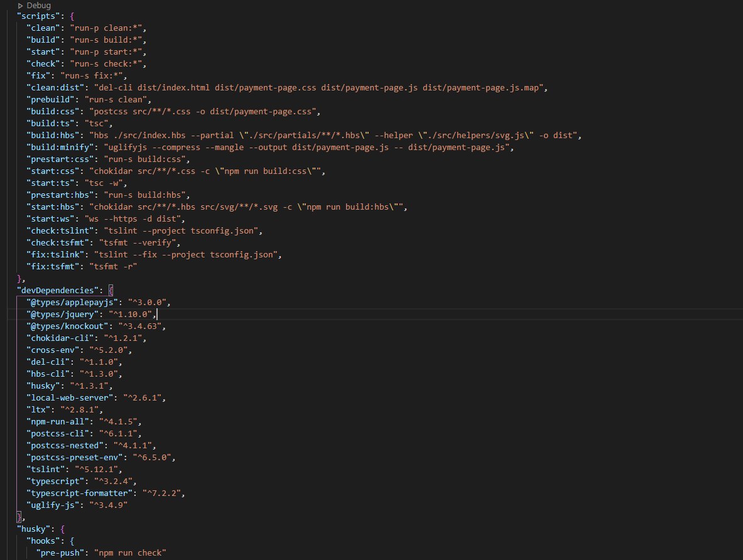Click the "npm run check" value
Image resolution: width=743 pixels, height=560 pixels.
coord(130,553)
